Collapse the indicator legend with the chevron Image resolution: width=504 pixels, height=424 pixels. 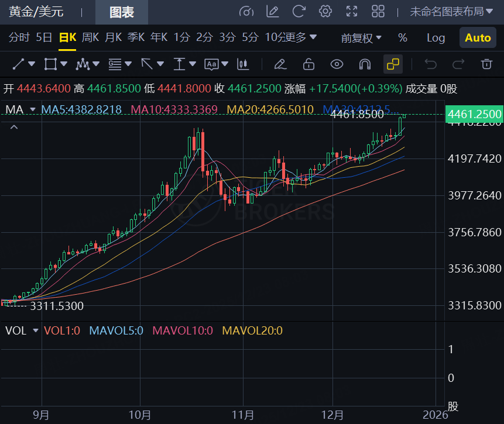click(14, 126)
